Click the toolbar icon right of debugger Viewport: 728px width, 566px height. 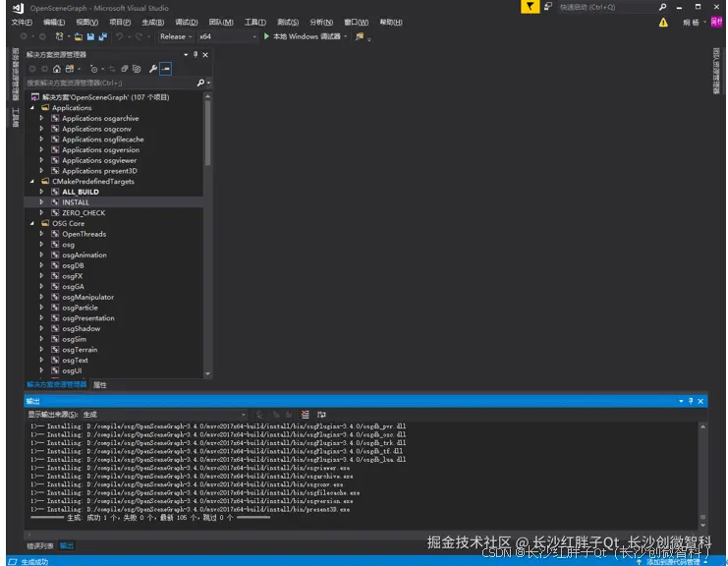coord(360,36)
